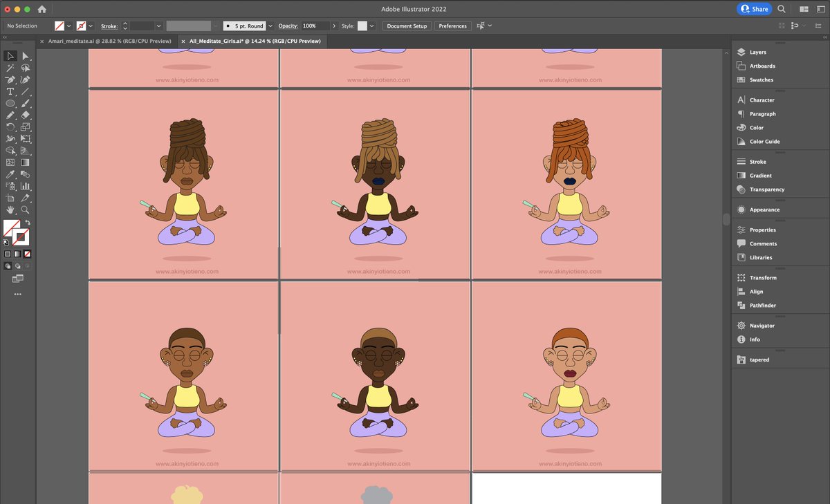Screen dimensions: 830x504
Task: Select the Selection tool arrow
Action: point(10,56)
